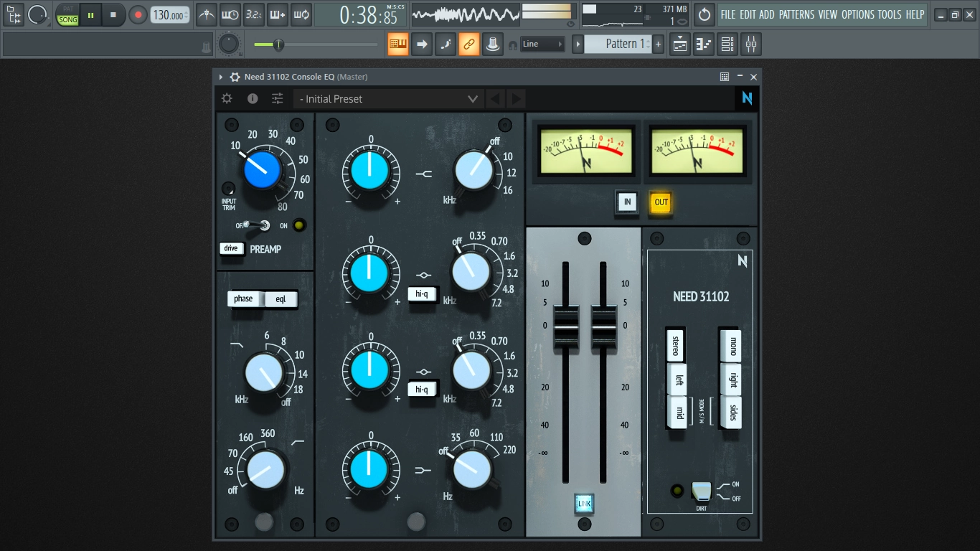The image size is (980, 551).
Task: Expand plugin menu arrow in title bar
Action: point(221,77)
